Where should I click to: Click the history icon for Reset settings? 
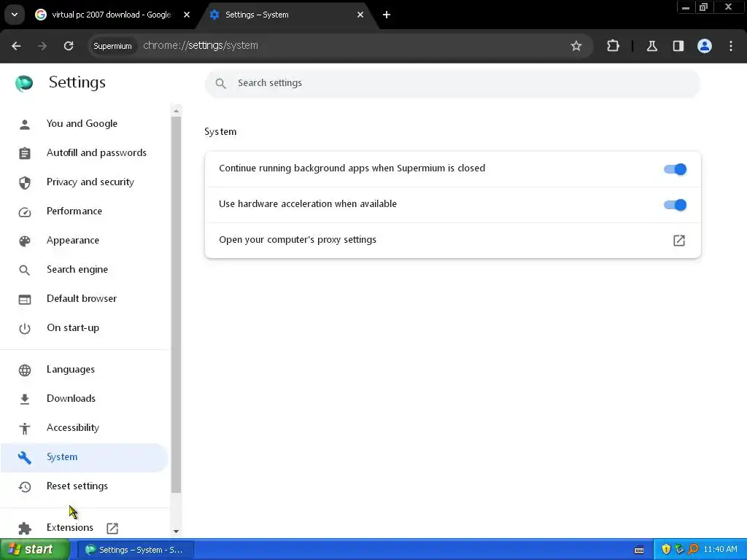tap(25, 486)
